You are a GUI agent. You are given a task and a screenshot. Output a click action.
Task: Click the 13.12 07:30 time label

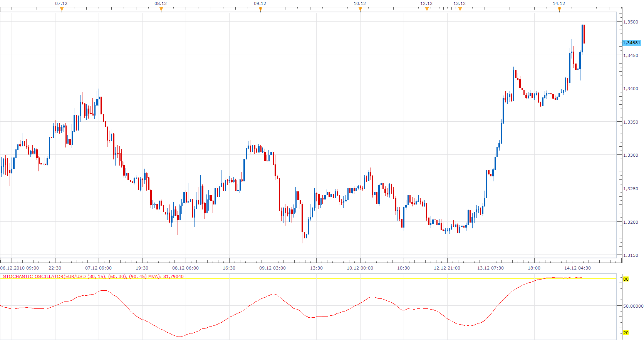(x=491, y=268)
